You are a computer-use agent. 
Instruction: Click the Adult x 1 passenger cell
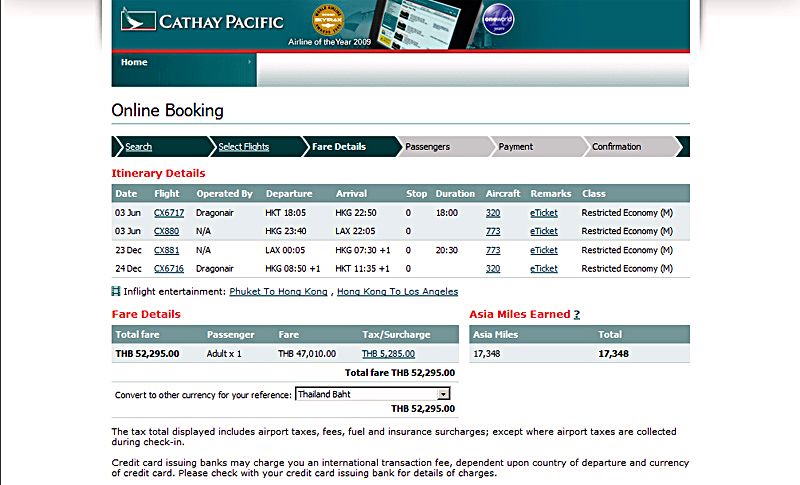(x=224, y=354)
